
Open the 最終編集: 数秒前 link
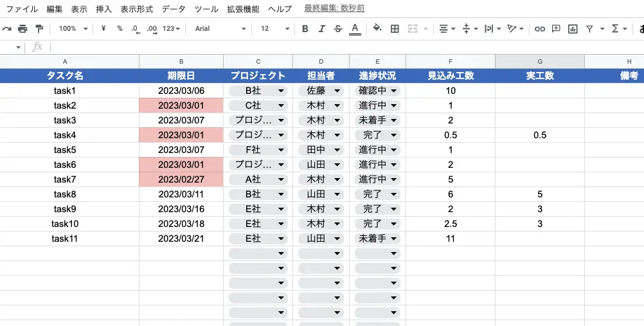(x=334, y=8)
